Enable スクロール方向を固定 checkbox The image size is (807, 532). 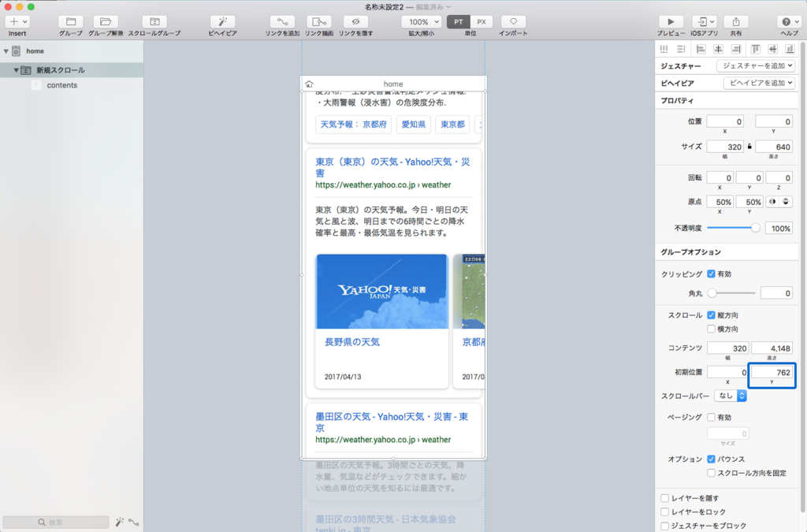(711, 473)
